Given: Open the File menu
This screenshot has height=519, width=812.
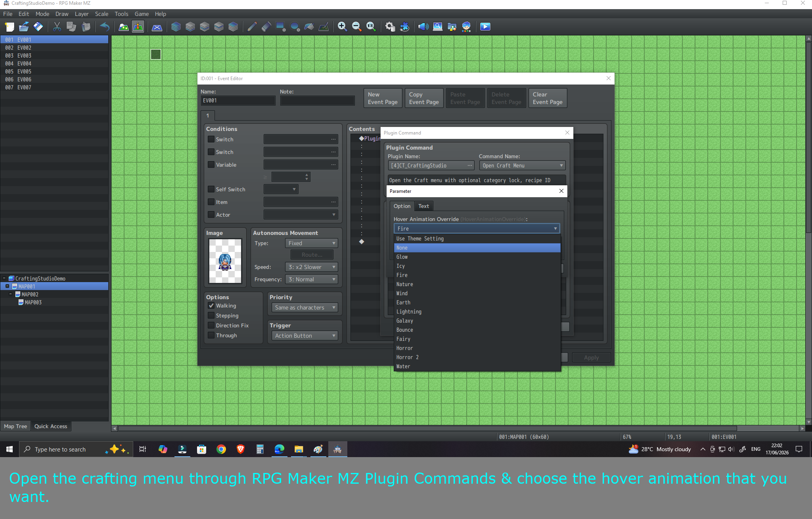Looking at the screenshot, I should pos(8,14).
